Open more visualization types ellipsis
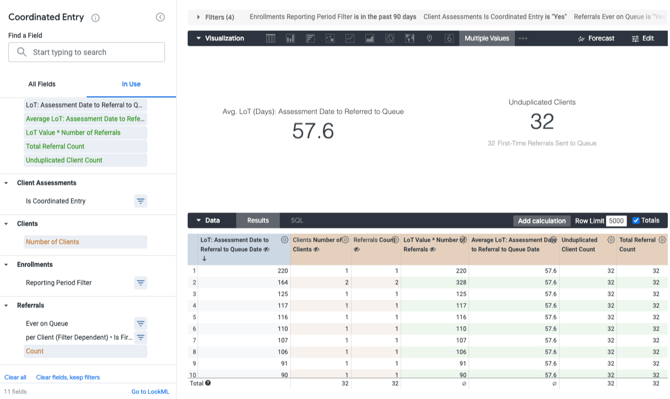The image size is (670, 399). [523, 38]
